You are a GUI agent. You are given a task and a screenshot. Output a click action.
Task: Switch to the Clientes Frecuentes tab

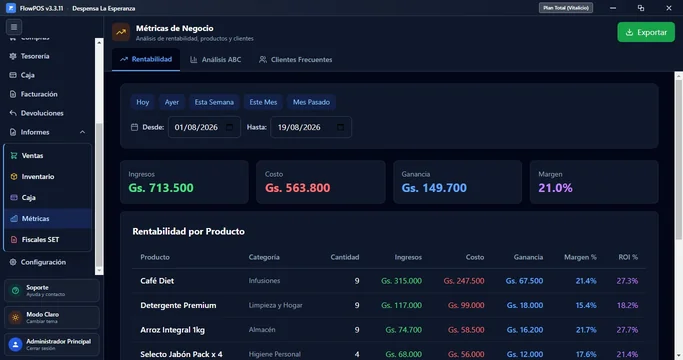pyautogui.click(x=296, y=59)
